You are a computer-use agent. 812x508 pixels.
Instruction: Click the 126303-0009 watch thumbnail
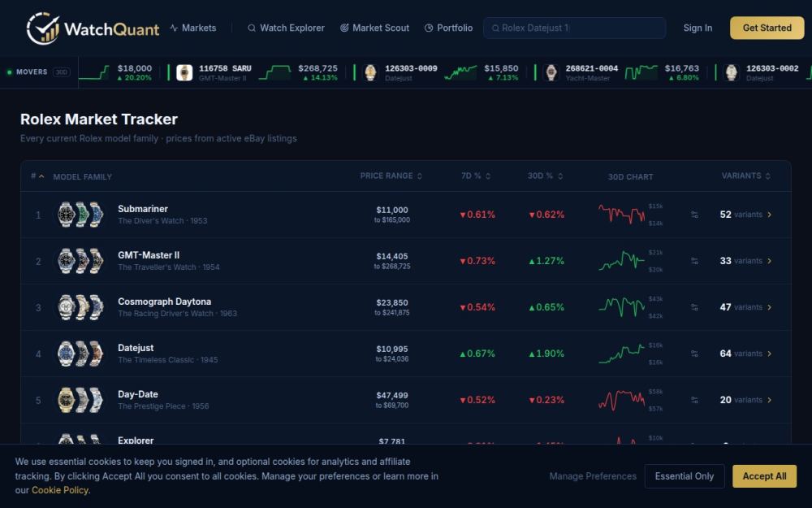pos(370,72)
